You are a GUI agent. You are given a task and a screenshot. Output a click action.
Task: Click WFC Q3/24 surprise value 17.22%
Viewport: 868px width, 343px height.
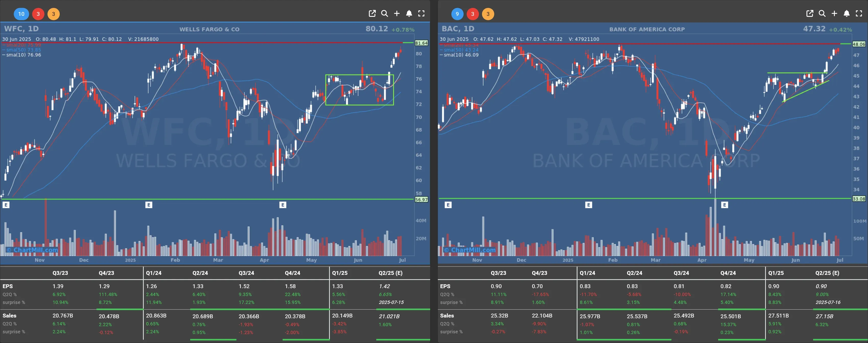click(246, 302)
